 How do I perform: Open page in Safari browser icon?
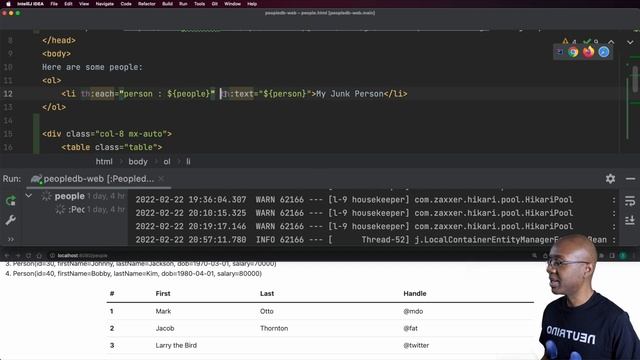tap(604, 52)
